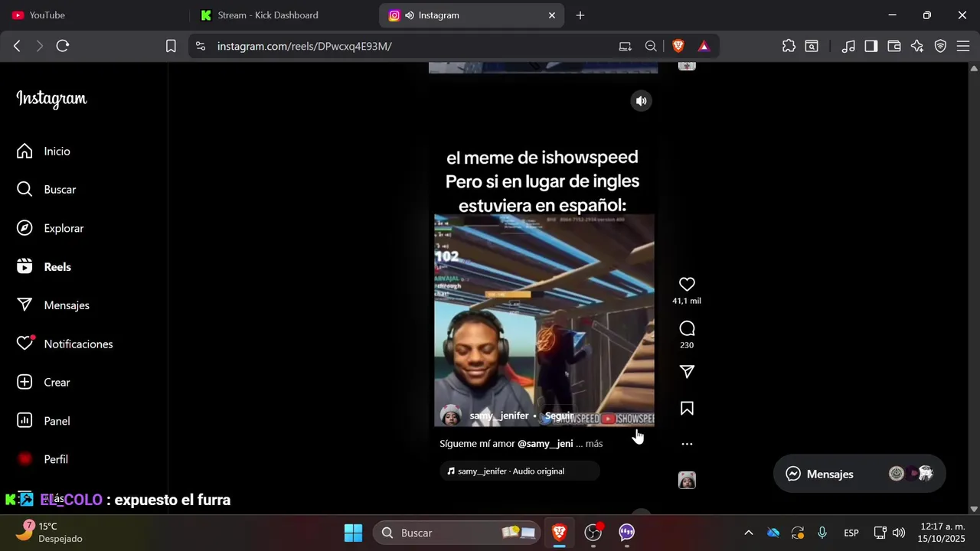980x551 pixels.
Task: Open Windows Start menu
Action: [353, 533]
